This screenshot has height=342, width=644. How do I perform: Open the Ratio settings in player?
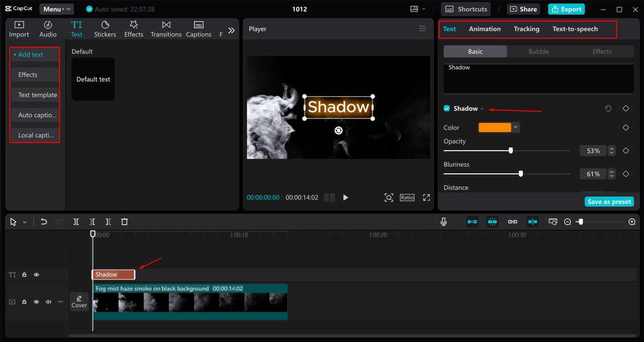(x=407, y=197)
